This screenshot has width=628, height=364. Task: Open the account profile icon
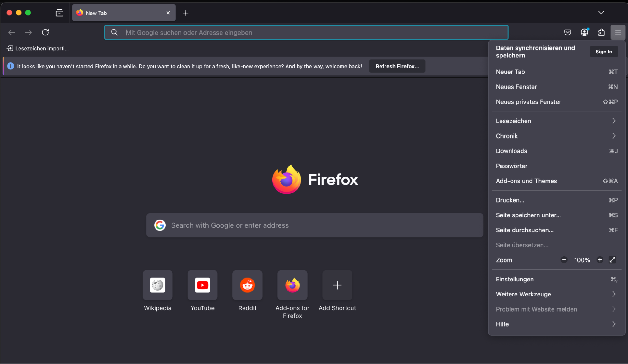click(584, 32)
